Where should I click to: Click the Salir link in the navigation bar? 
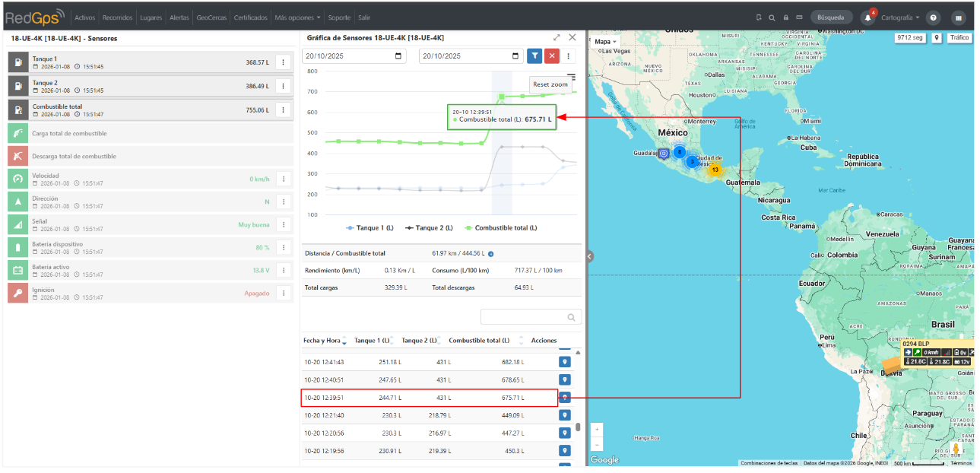[x=364, y=17]
